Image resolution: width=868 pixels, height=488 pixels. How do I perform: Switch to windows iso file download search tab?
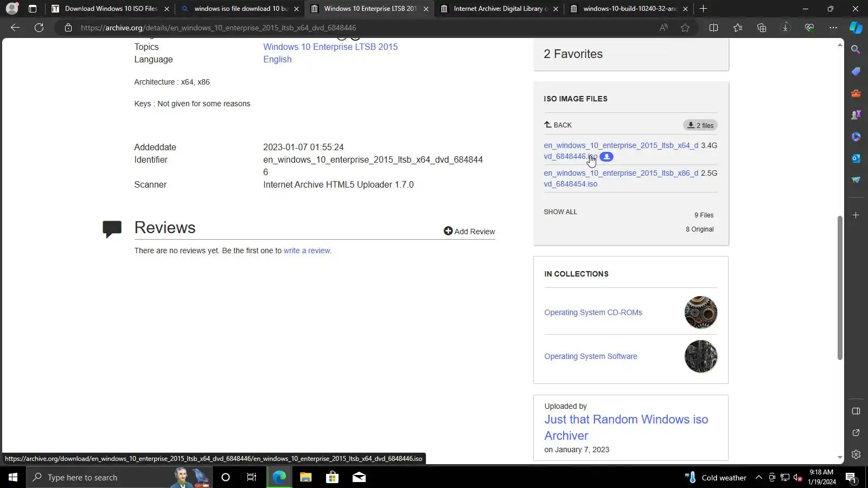tap(241, 9)
